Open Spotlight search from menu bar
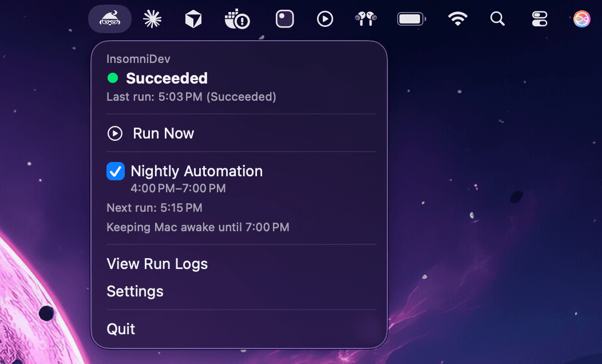 click(497, 18)
